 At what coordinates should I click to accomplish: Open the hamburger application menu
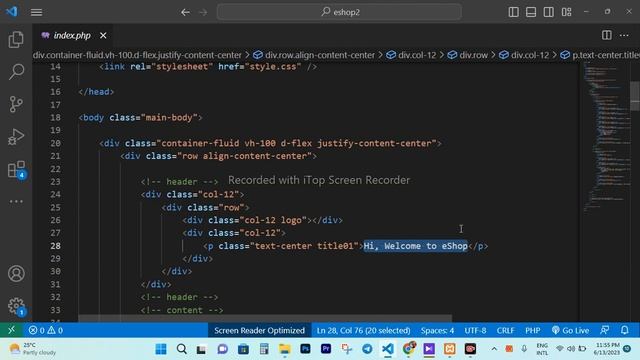coord(36,12)
